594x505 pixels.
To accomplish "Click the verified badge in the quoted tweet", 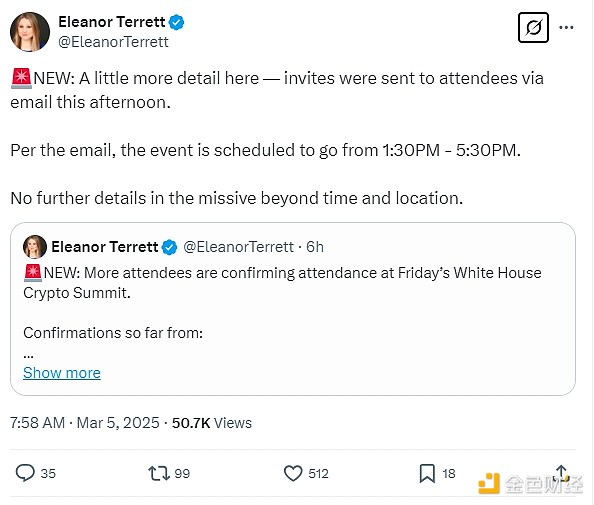I will tap(169, 247).
